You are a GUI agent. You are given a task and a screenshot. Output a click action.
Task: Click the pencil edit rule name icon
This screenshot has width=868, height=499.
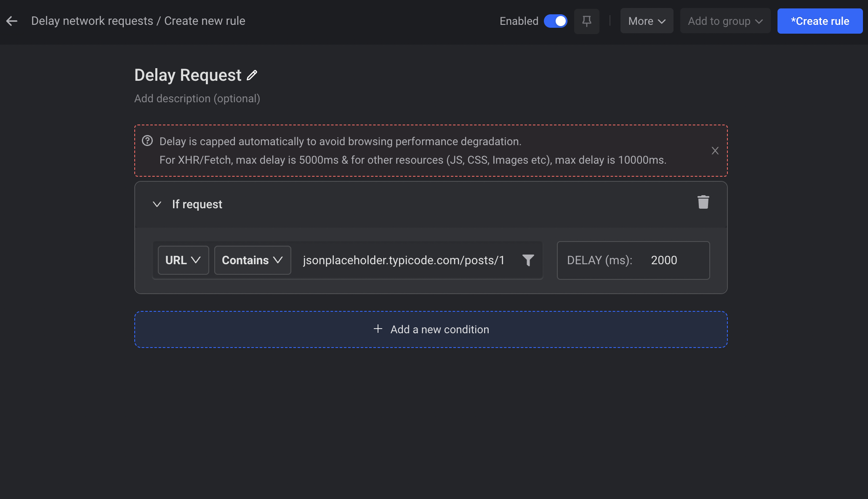pos(252,75)
